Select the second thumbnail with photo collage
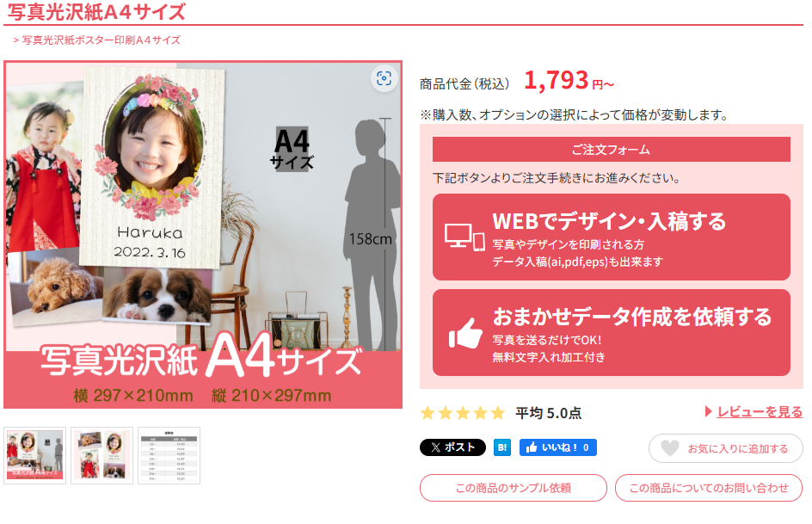This screenshot has height=524, width=812. pyautogui.click(x=102, y=456)
